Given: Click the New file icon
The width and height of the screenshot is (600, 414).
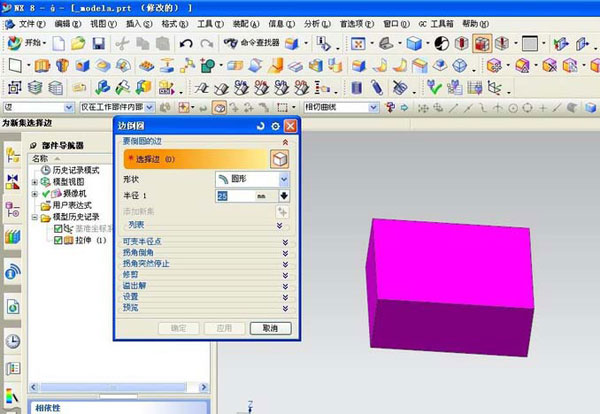Looking at the screenshot, I should 60,44.
